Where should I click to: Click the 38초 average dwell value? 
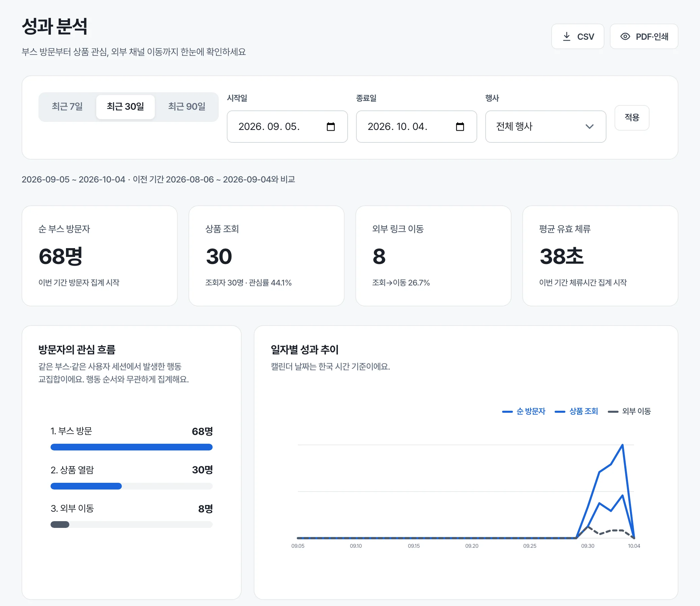[561, 256]
